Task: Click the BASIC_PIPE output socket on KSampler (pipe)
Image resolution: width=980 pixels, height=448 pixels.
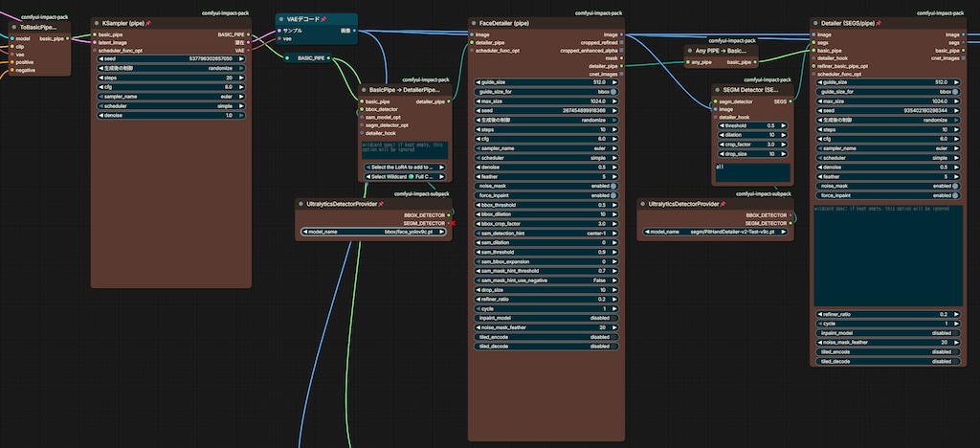Action: pos(249,35)
